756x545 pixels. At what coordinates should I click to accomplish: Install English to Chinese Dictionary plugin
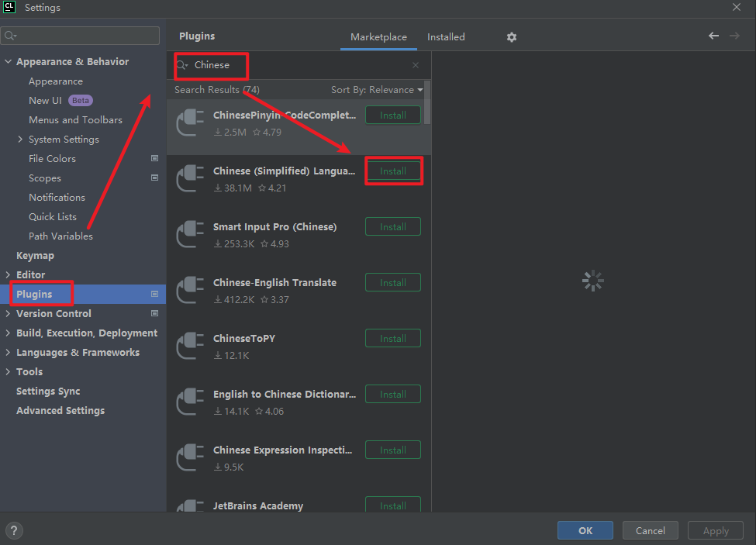pos(393,395)
